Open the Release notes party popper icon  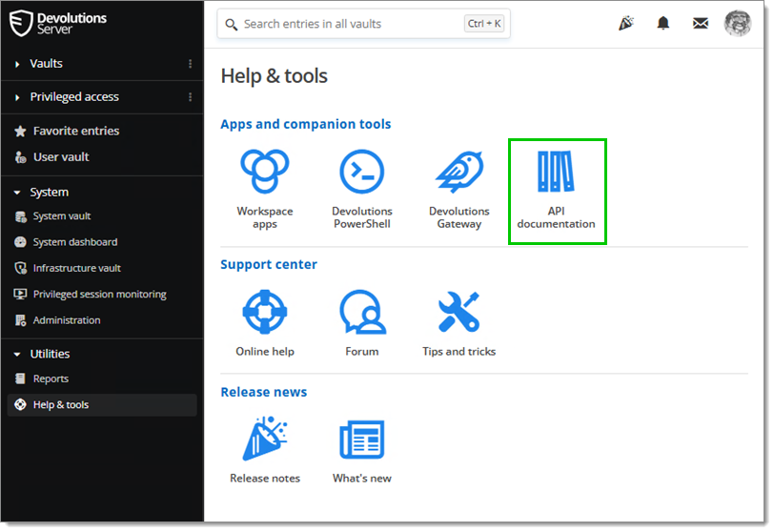point(265,439)
